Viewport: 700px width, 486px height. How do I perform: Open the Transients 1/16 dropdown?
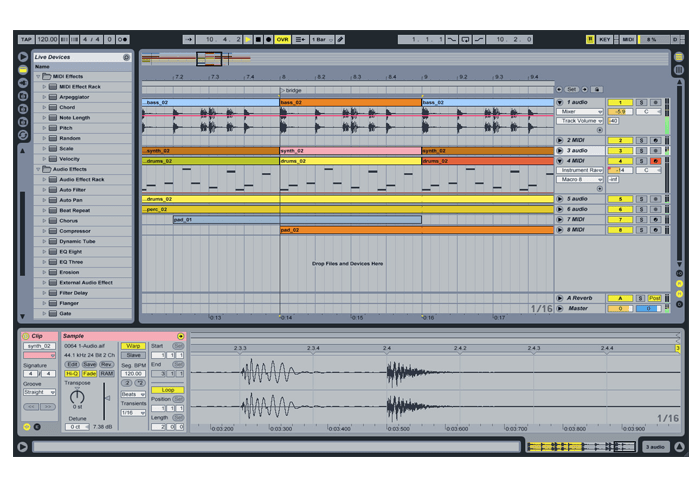click(x=133, y=413)
